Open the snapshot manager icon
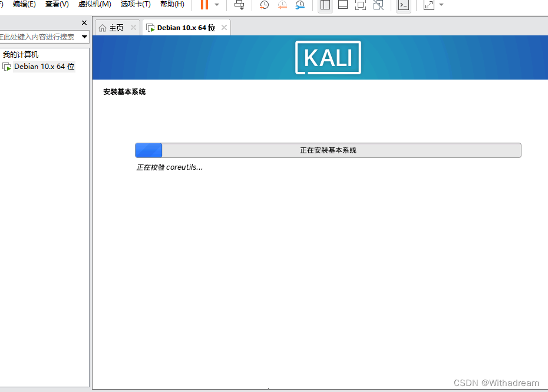The image size is (548, 392). [x=300, y=5]
